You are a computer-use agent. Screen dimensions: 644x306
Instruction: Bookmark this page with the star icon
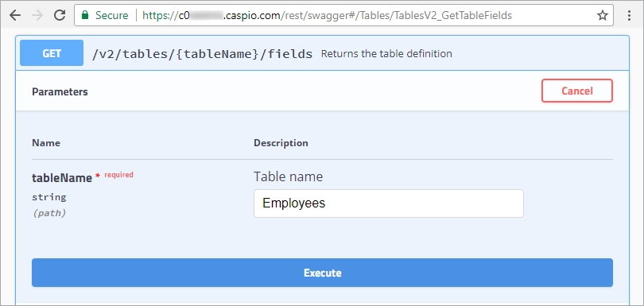click(602, 16)
